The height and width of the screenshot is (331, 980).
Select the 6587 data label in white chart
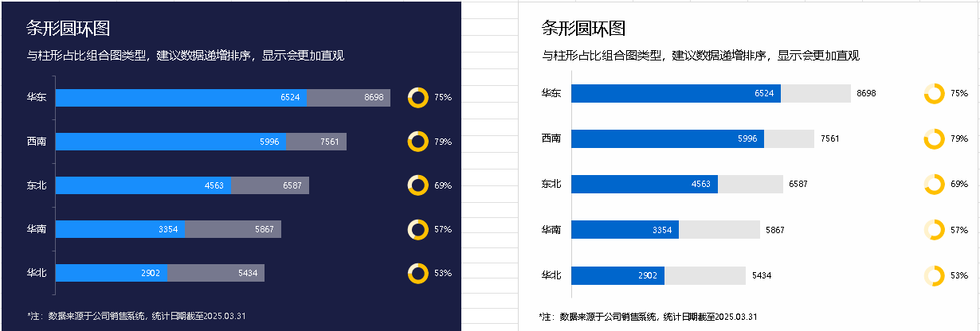tap(799, 184)
